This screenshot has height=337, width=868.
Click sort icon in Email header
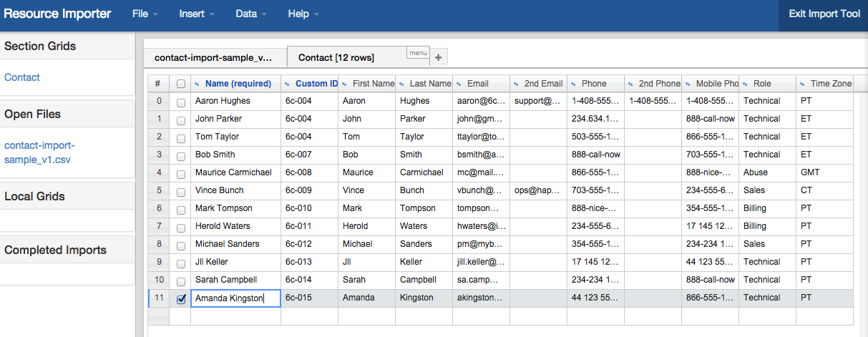[x=459, y=84]
